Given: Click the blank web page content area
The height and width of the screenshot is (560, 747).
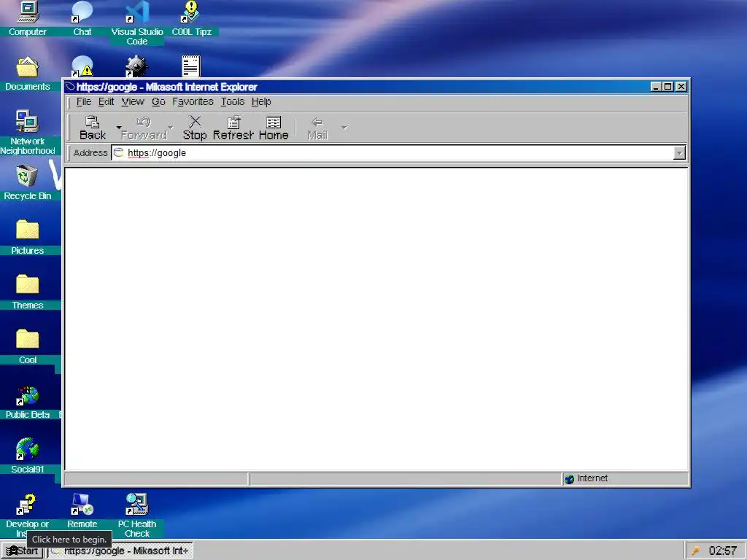Looking at the screenshot, I should coord(376,319).
